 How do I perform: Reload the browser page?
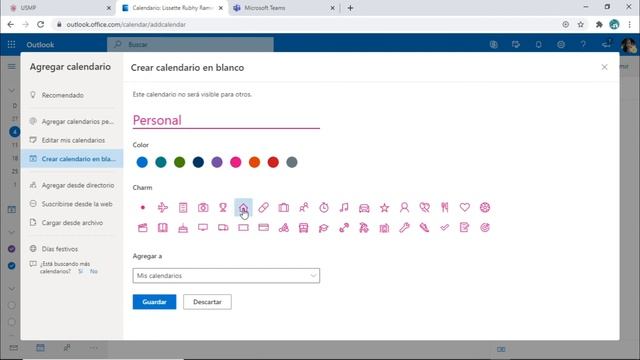(40, 24)
